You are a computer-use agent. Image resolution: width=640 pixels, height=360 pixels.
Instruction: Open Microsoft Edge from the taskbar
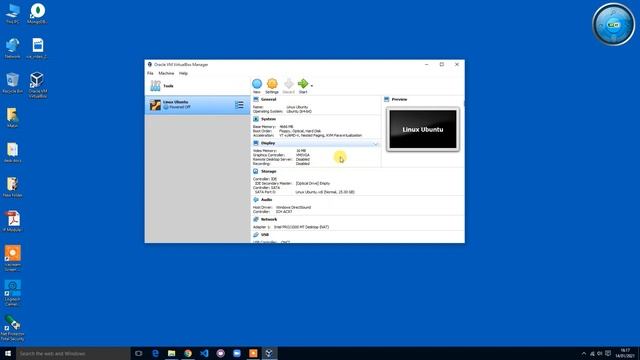tap(155, 353)
